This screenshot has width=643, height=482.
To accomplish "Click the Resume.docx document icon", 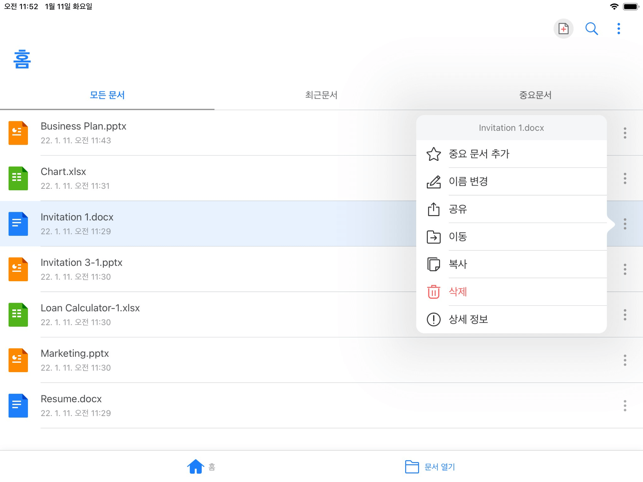I will coord(18,406).
